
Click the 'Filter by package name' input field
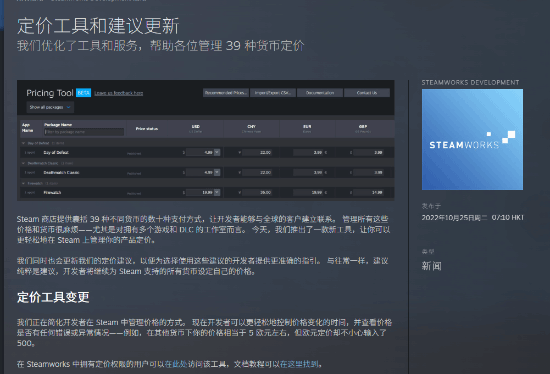click(84, 132)
